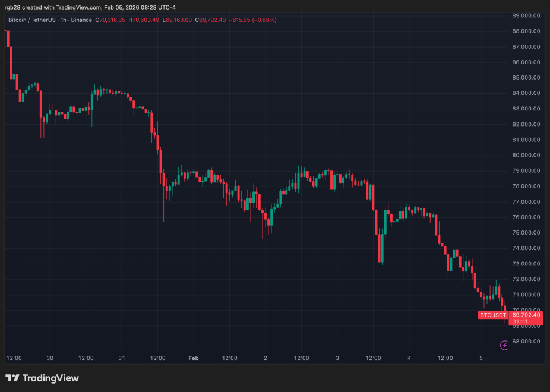Select the Feb label on the time axis
The height and width of the screenshot is (392, 550).
click(x=193, y=358)
